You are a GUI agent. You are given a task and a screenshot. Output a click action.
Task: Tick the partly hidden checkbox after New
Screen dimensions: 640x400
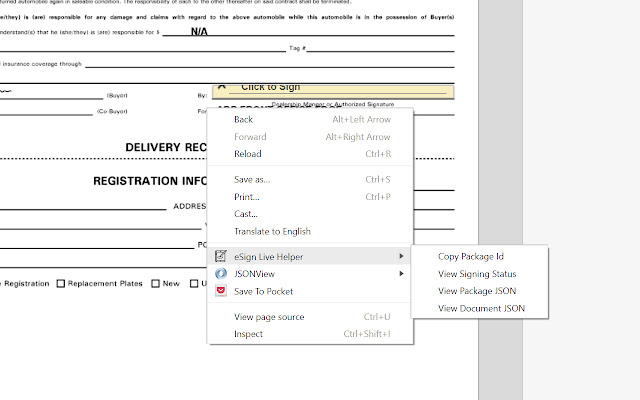coord(194,284)
